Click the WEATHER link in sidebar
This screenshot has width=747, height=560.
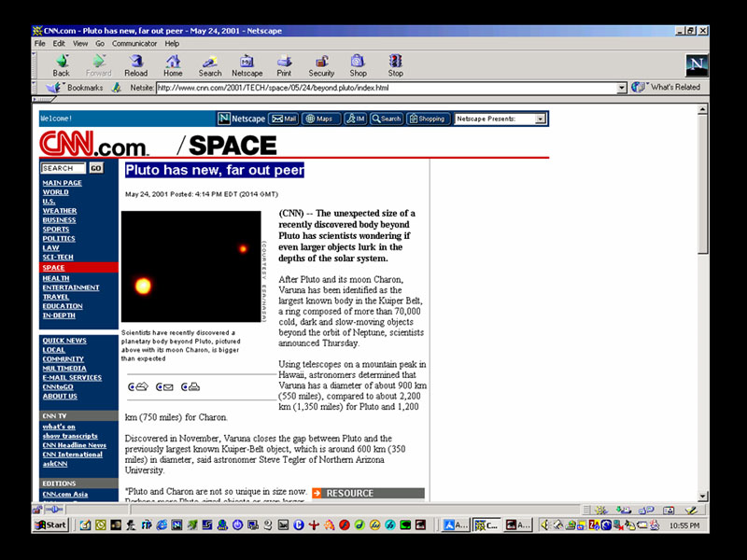tap(59, 211)
